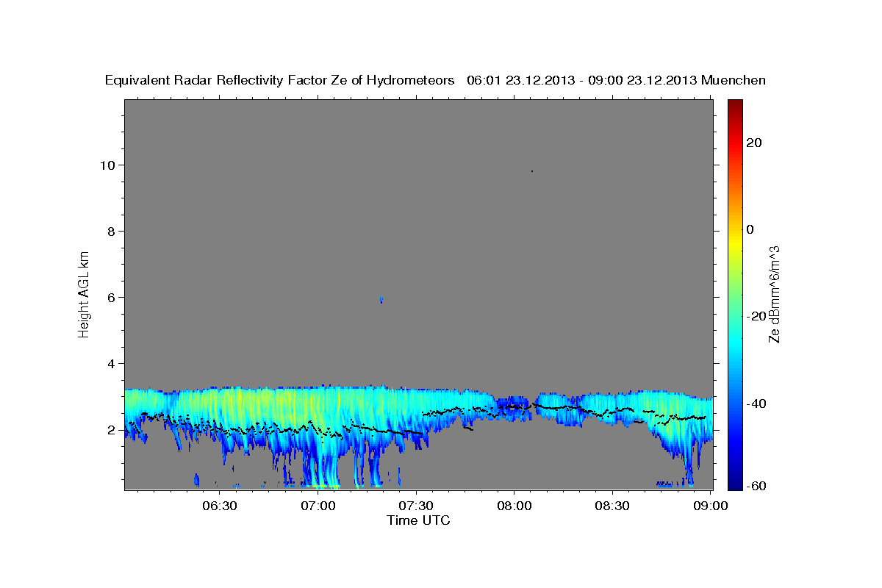Click the plot title text
Image resolution: width=882 pixels, height=588 pixels.
point(435,80)
